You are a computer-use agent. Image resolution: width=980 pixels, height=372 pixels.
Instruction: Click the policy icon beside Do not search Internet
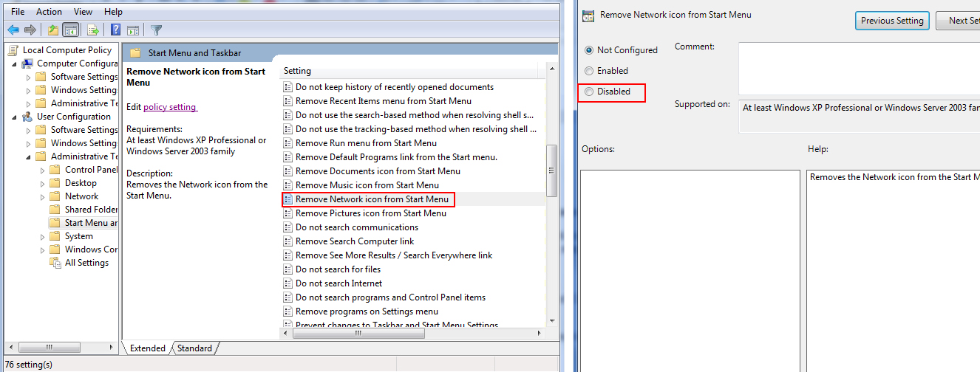(289, 283)
